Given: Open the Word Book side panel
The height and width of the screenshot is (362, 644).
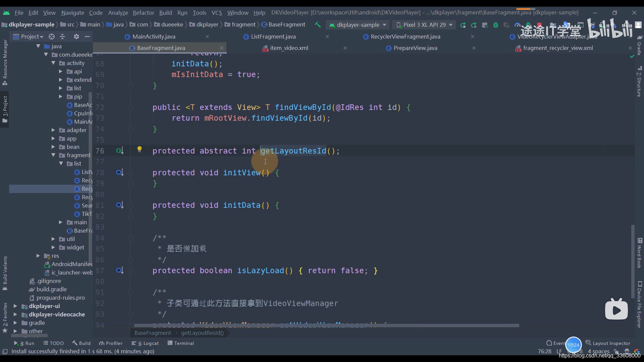Looking at the screenshot, I should (639, 253).
